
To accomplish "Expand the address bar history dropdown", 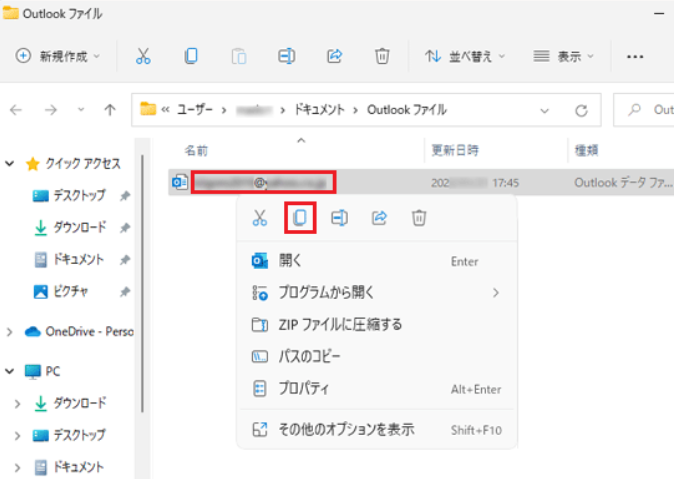I will click(545, 111).
